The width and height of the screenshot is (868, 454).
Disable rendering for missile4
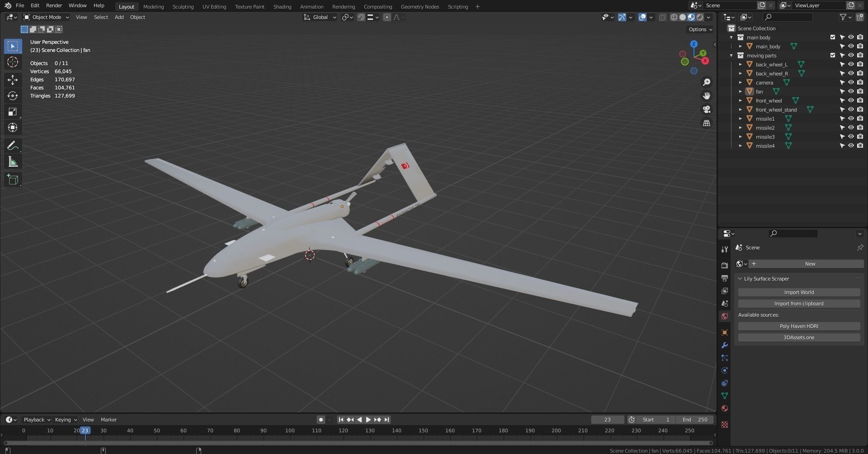click(x=860, y=145)
